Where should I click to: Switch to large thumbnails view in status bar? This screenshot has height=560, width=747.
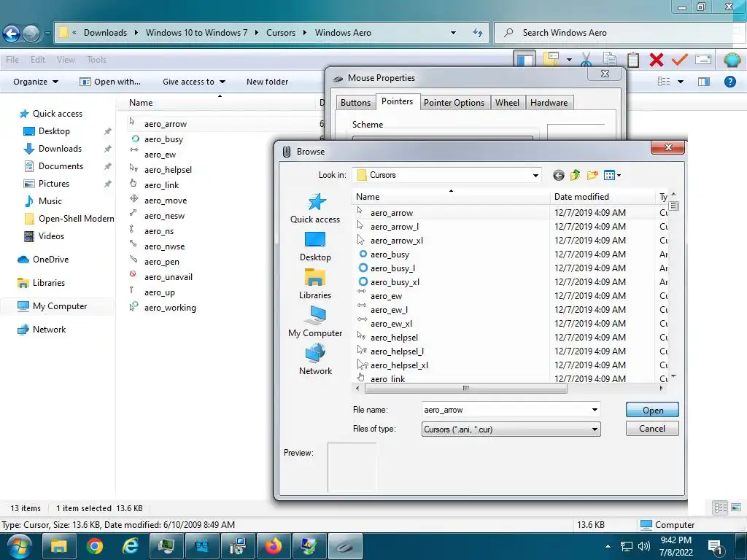click(736, 507)
